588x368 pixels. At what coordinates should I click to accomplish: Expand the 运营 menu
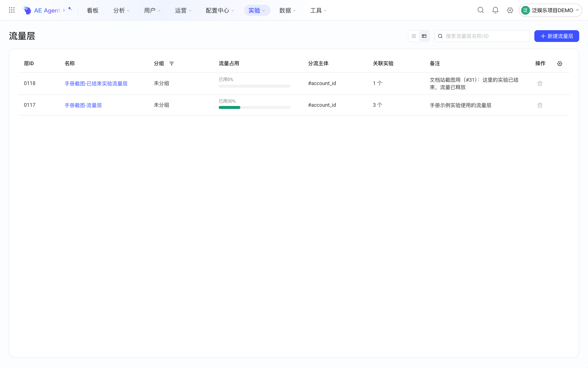coord(183,10)
